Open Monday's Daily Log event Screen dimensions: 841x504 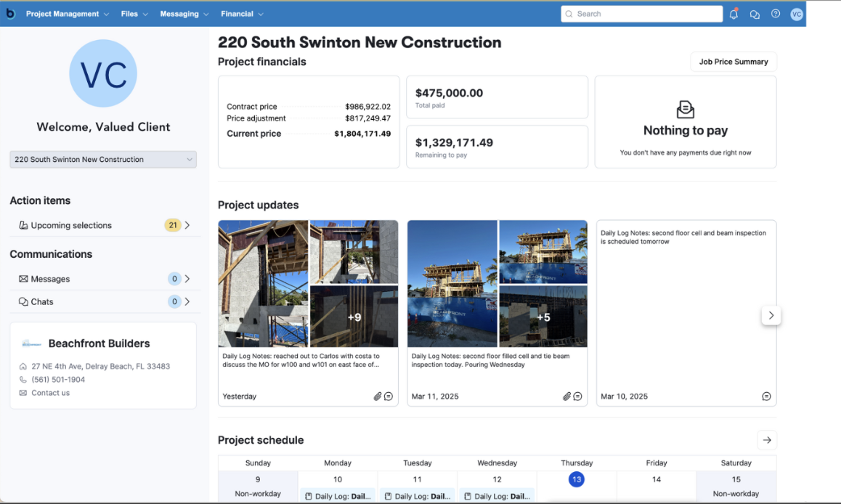coord(338,496)
